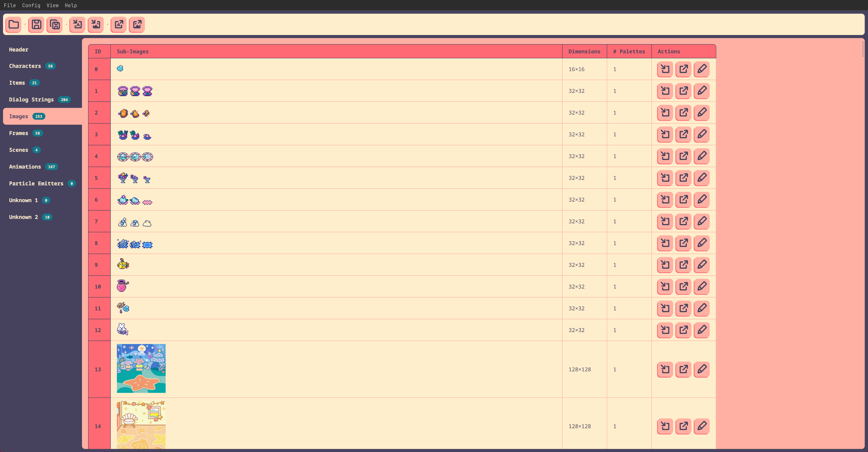The height and width of the screenshot is (452, 868).
Task: Open the Config menu
Action: (31, 5)
